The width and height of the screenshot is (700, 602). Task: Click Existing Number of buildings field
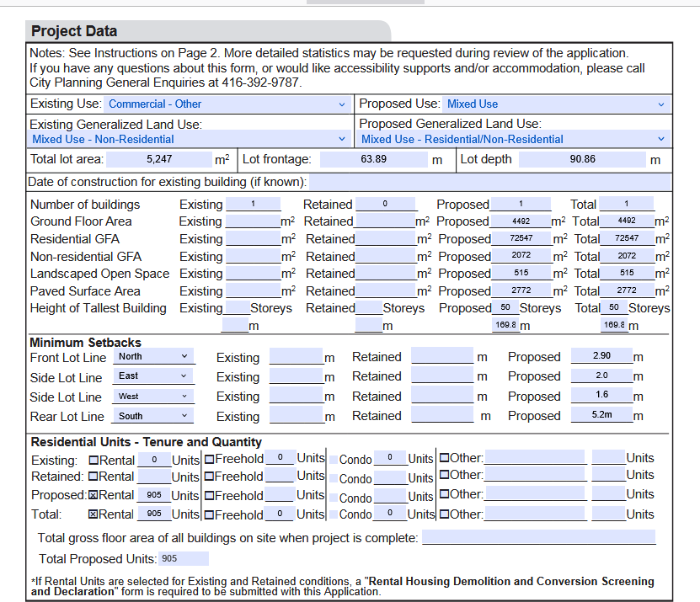coord(252,205)
